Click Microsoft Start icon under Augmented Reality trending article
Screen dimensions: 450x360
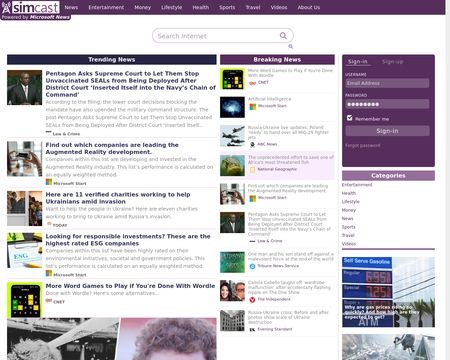tap(49, 182)
